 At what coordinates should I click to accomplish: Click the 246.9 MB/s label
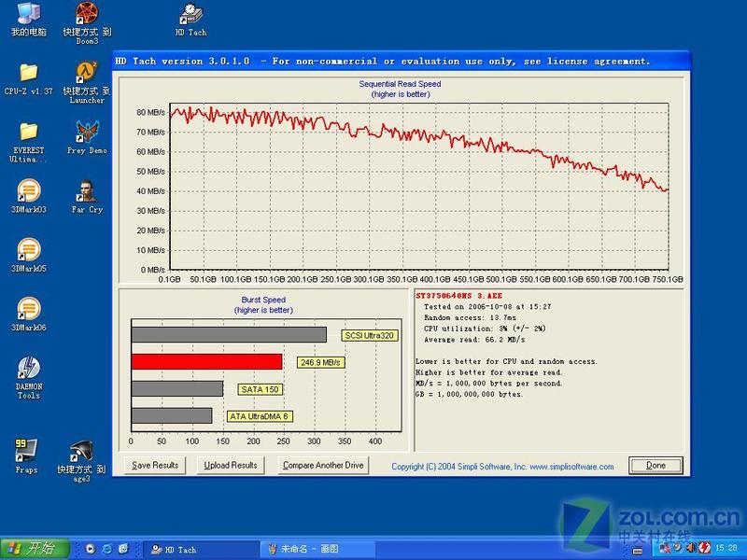(320, 362)
